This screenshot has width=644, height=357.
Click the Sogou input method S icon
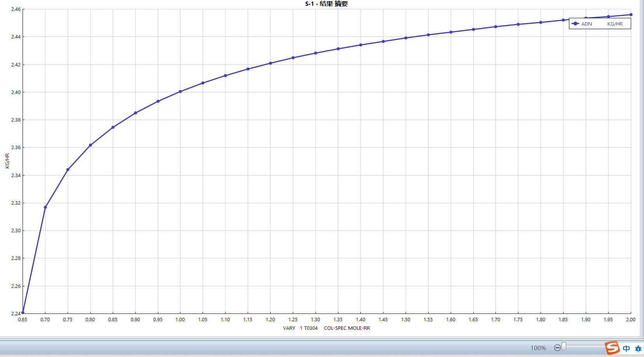612,348
